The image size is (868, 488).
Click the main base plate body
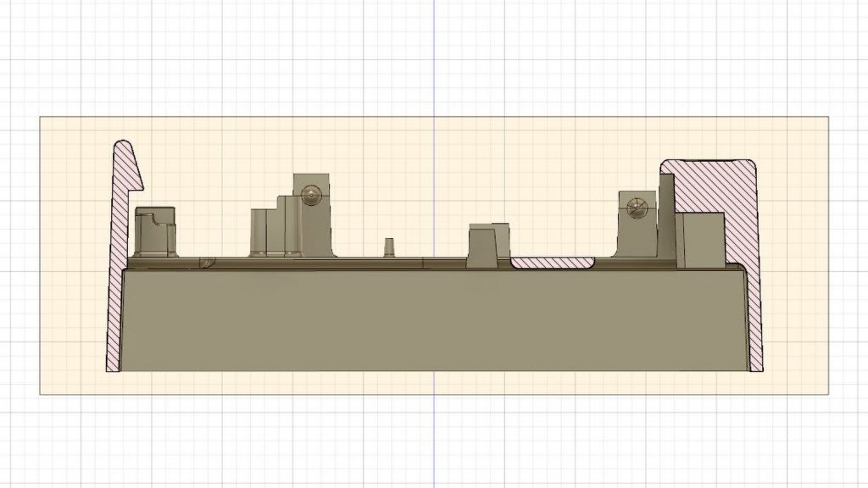tap(424, 322)
